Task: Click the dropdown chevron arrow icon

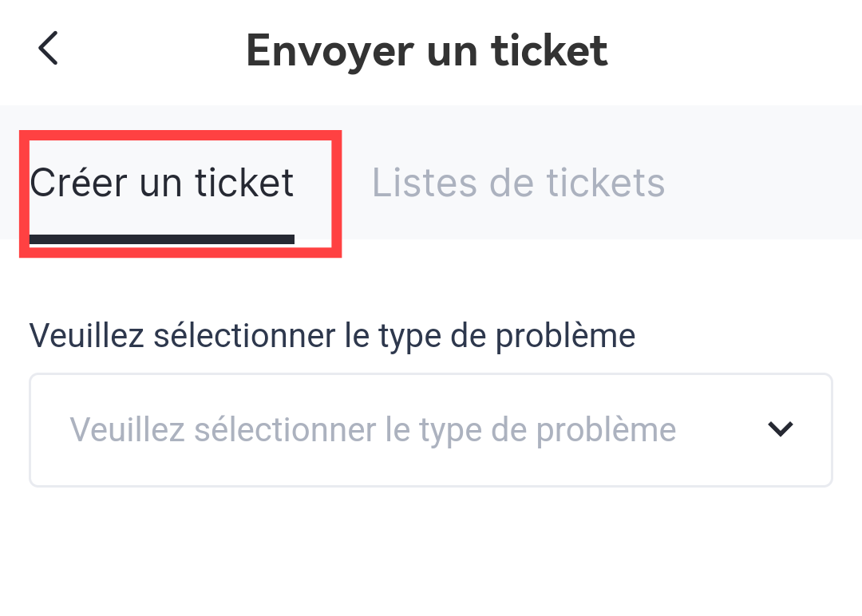Action: [780, 429]
